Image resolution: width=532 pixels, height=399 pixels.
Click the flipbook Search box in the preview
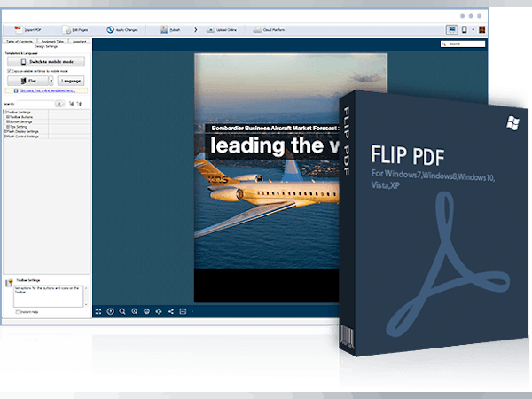pyautogui.click(x=463, y=43)
